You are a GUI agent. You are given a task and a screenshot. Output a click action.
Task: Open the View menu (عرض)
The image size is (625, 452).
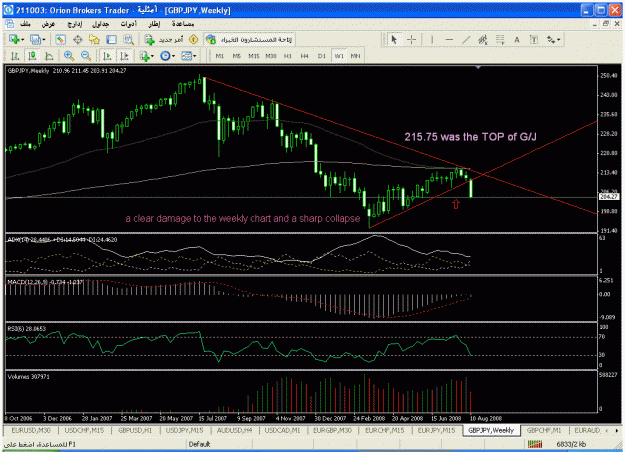pos(48,24)
